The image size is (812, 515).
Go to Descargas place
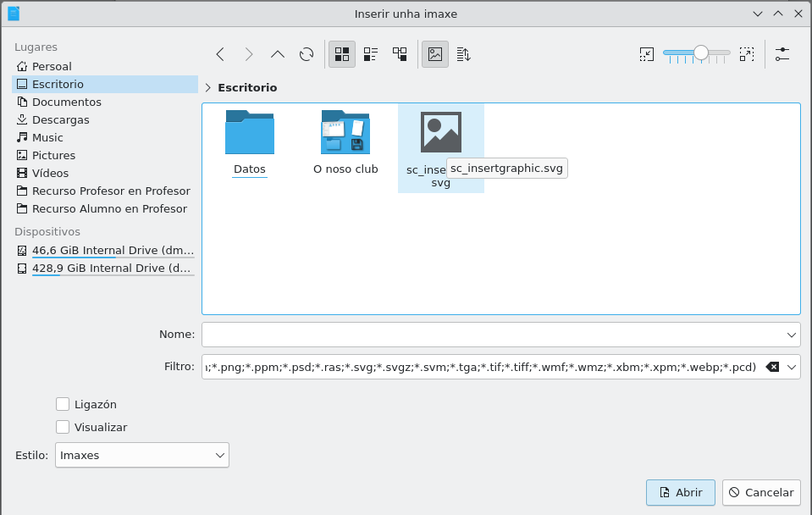[105, 119]
